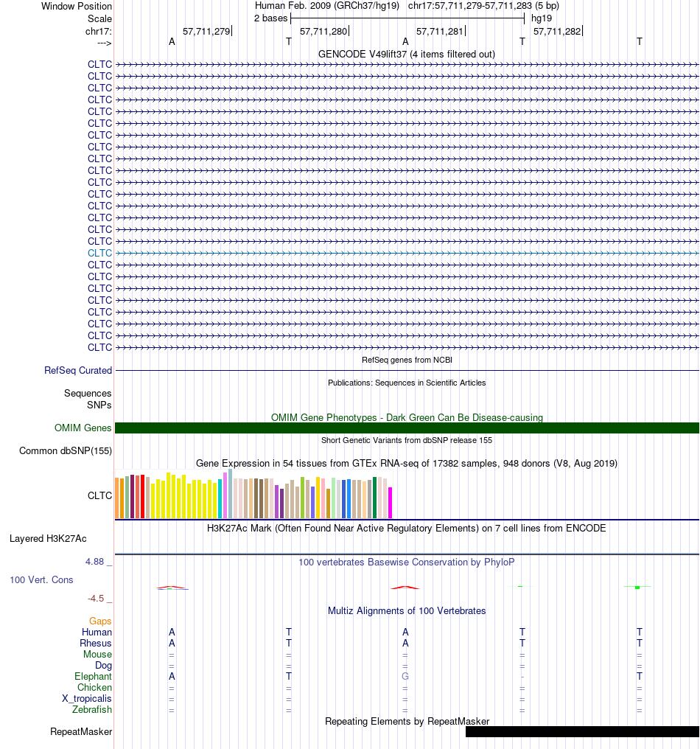Click position label 57,711,280
The image size is (700, 749).
tap(323, 32)
